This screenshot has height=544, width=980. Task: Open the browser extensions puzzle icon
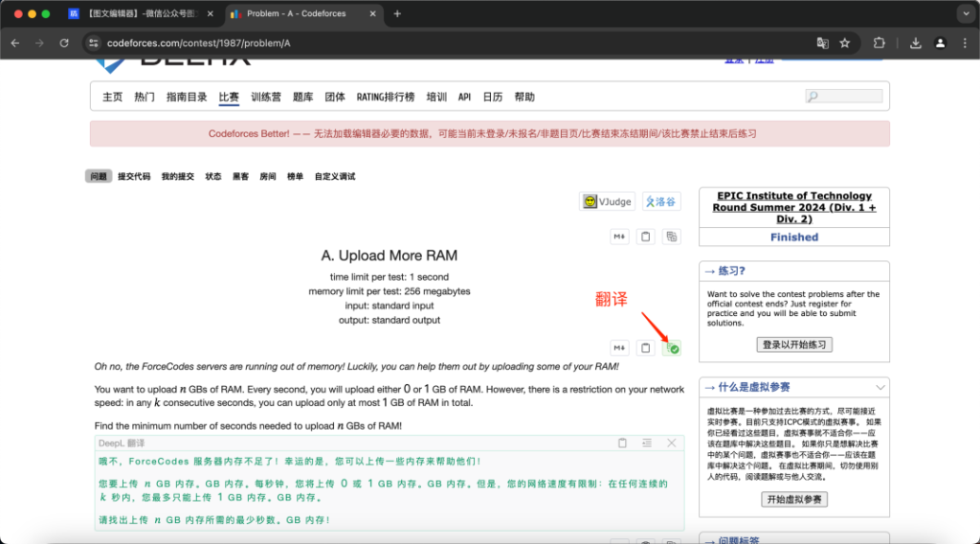pos(880,43)
